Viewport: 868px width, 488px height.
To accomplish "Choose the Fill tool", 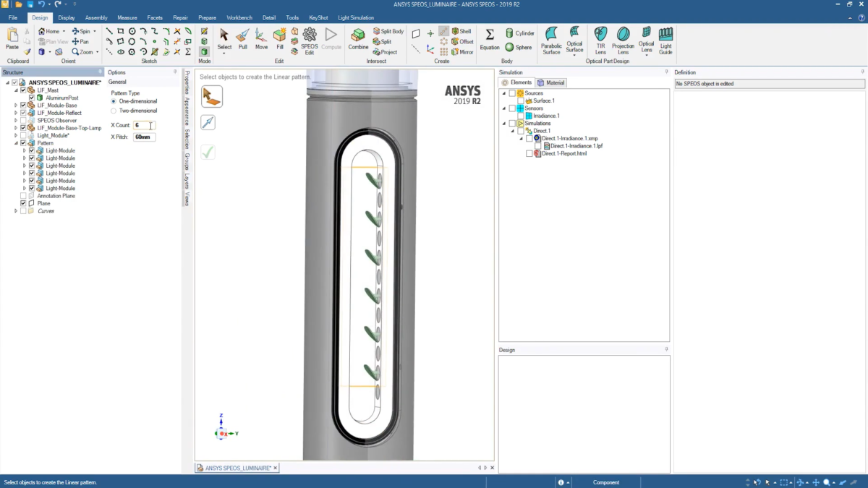I will click(279, 39).
